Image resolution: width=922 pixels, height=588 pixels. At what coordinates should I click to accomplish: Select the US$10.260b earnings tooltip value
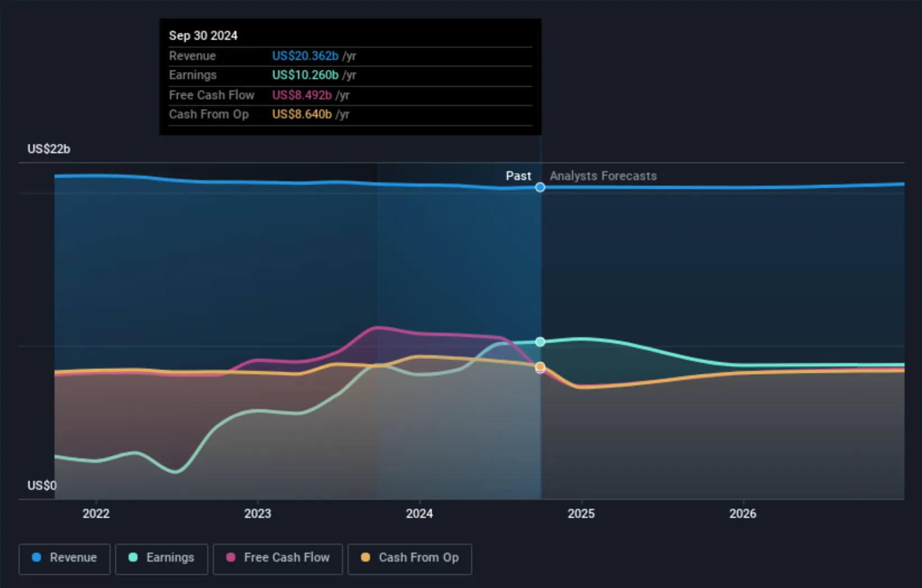(305, 75)
